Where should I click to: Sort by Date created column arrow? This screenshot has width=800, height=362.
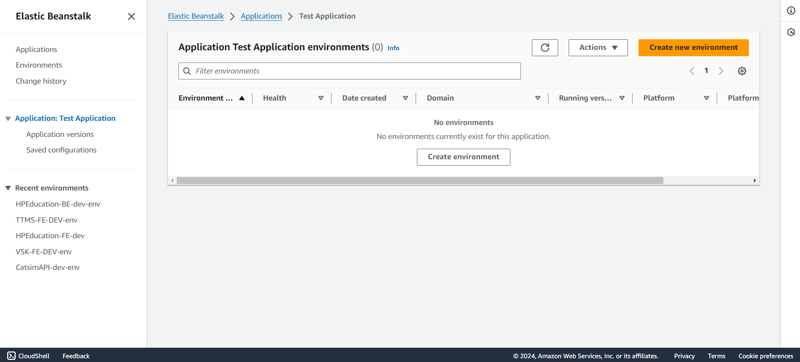(x=405, y=98)
